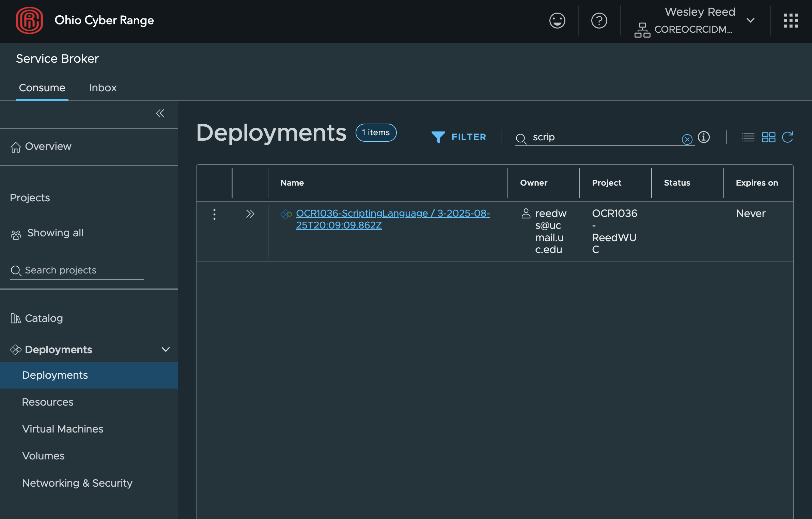Sort by Expires on column header
812x519 pixels.
click(757, 183)
